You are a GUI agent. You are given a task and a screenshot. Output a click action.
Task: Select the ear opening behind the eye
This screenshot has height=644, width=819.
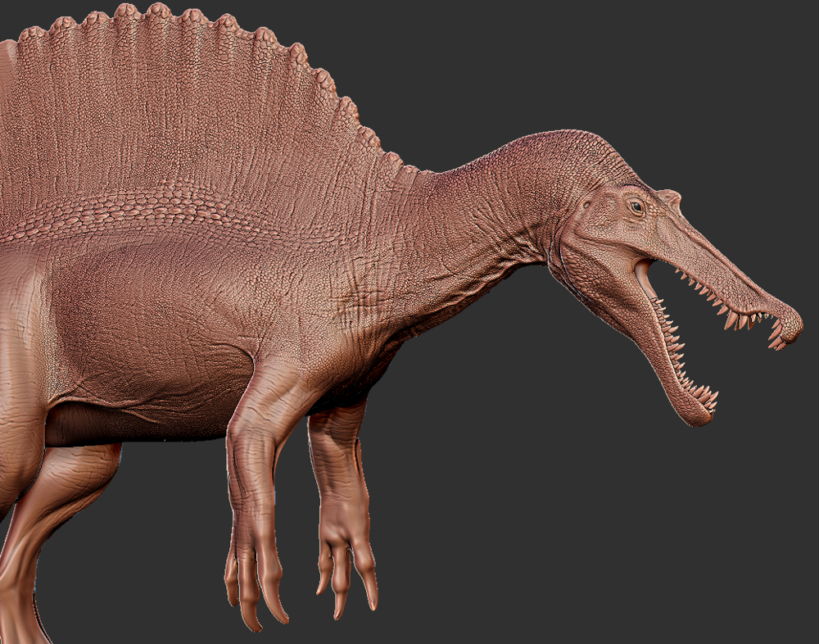[586, 205]
